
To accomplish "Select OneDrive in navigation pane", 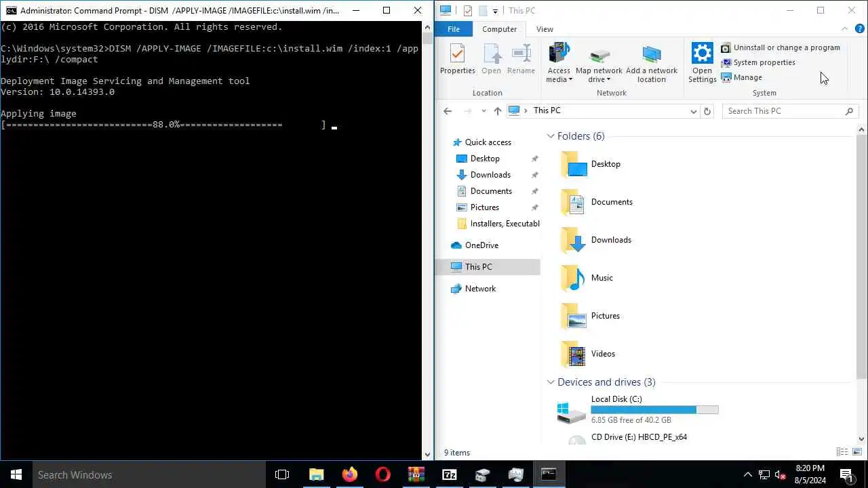I will click(481, 245).
